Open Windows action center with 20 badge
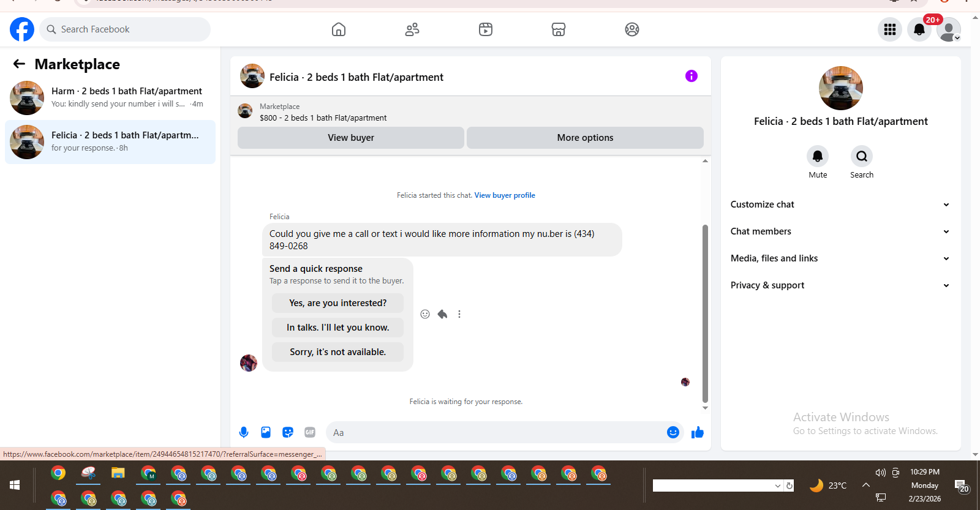This screenshot has width=980, height=510. [961, 486]
